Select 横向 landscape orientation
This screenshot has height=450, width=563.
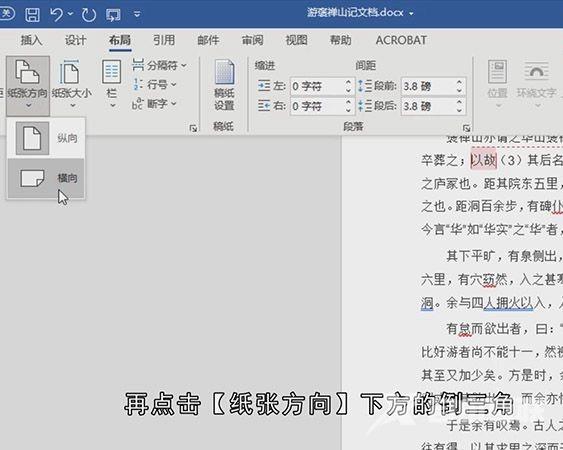coord(46,178)
